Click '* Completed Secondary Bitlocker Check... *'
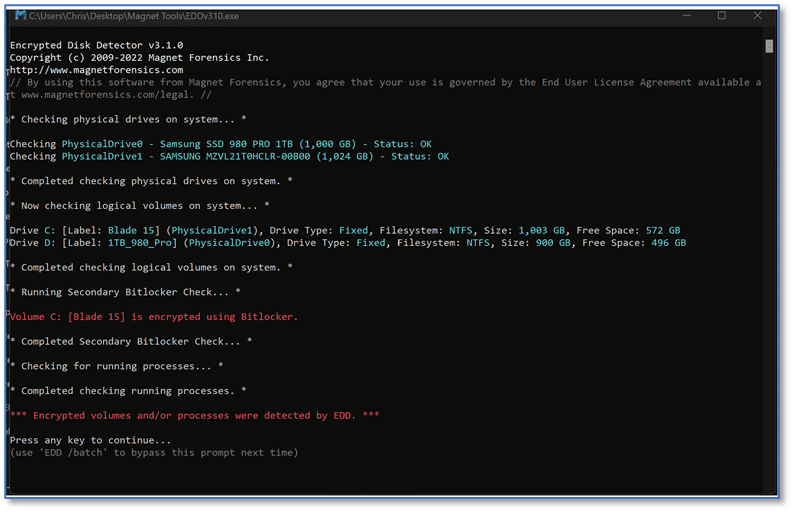Image resolution: width=793 pixels, height=512 pixels. click(131, 342)
